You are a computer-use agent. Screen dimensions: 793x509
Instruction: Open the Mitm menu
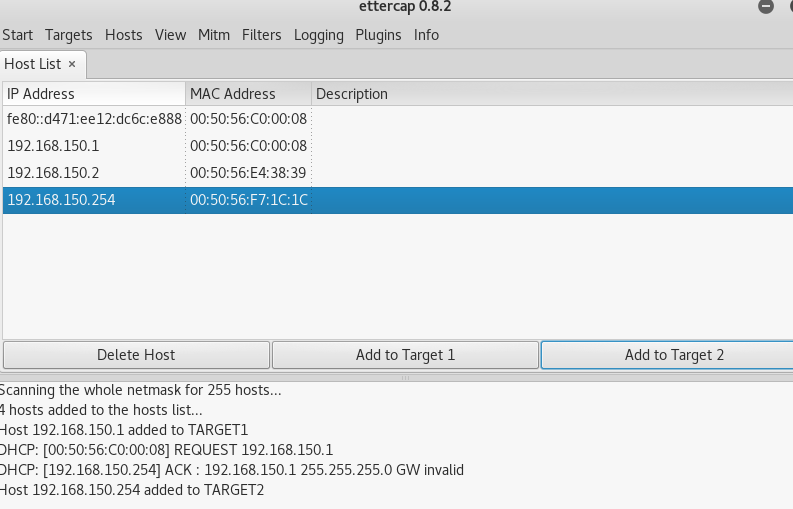coord(214,35)
